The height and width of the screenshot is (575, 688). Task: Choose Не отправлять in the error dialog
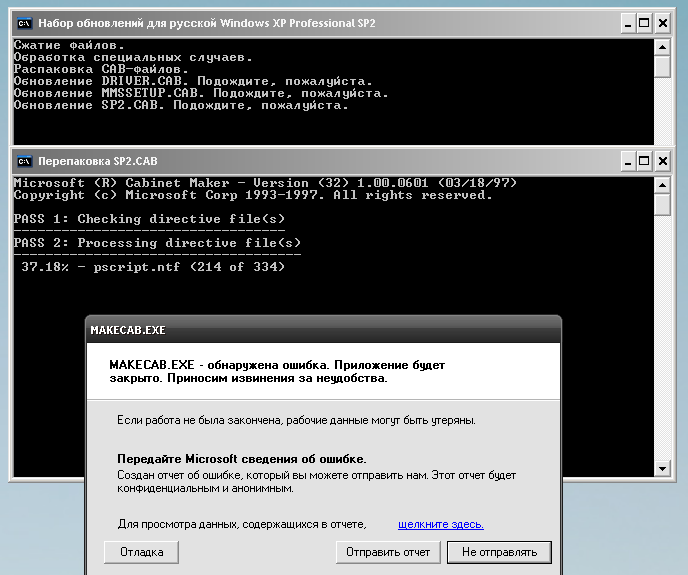[499, 552]
